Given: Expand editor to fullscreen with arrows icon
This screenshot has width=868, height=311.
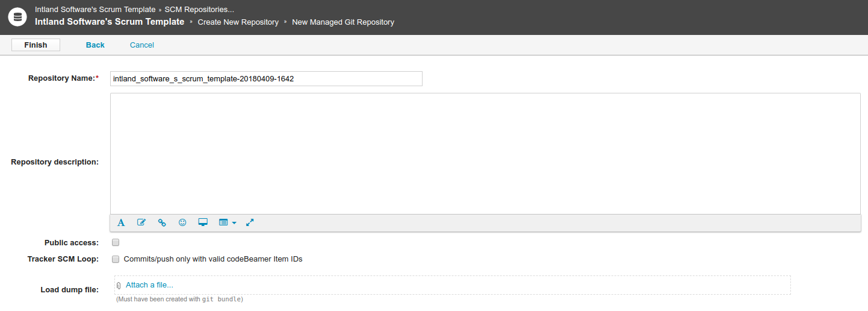Looking at the screenshot, I should (x=250, y=222).
